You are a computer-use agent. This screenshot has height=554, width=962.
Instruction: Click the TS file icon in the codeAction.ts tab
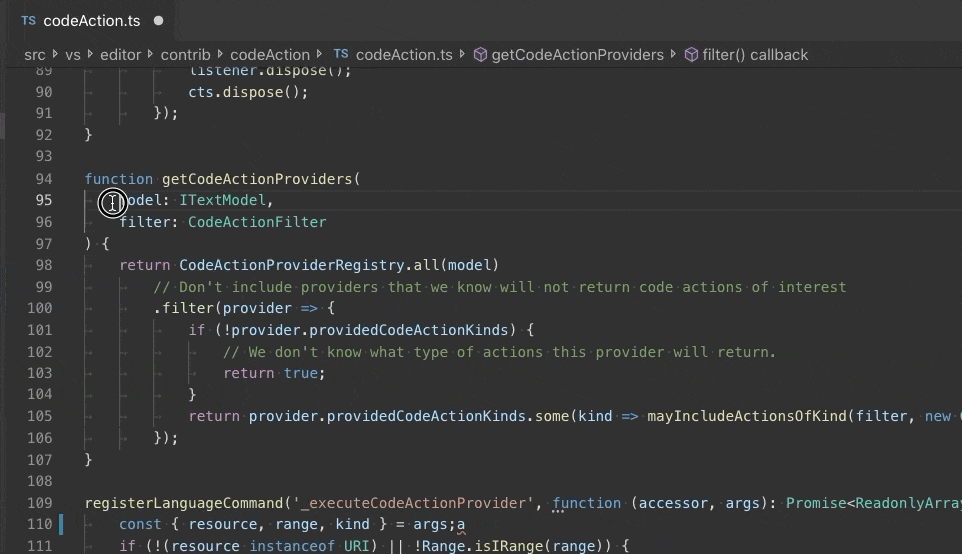pos(28,20)
